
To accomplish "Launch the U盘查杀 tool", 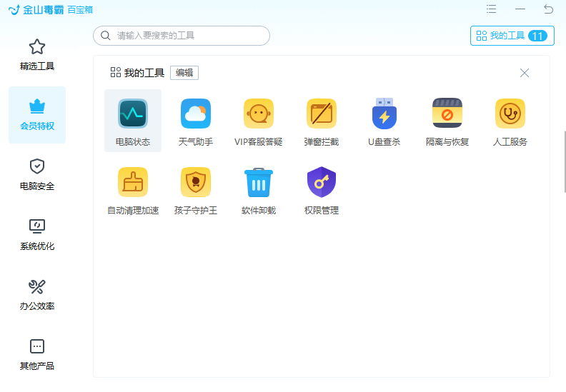I will (x=384, y=121).
